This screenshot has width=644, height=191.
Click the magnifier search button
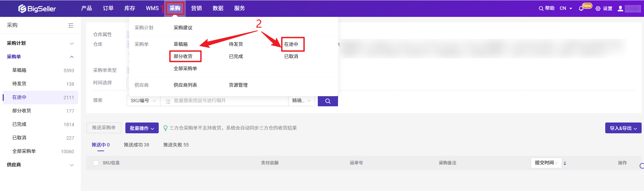pyautogui.click(x=328, y=101)
